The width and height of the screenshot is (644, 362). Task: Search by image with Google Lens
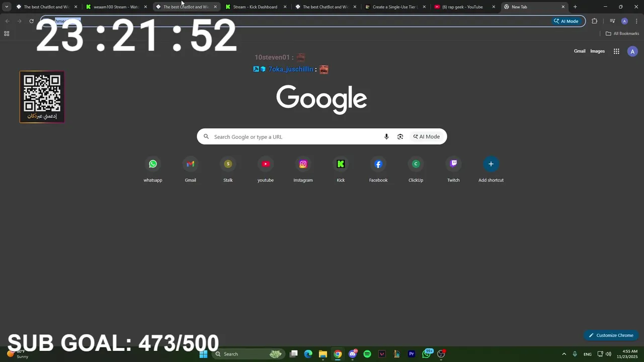400,137
